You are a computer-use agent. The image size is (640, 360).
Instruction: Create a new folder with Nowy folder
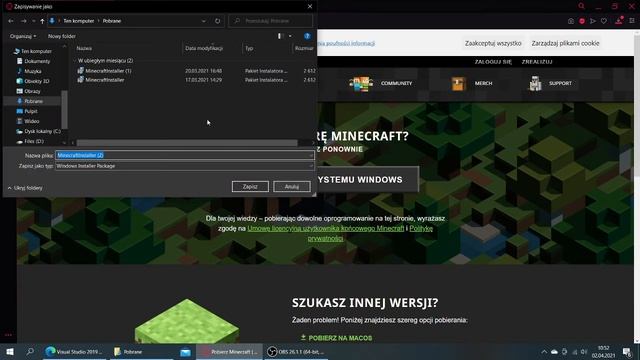click(62, 36)
